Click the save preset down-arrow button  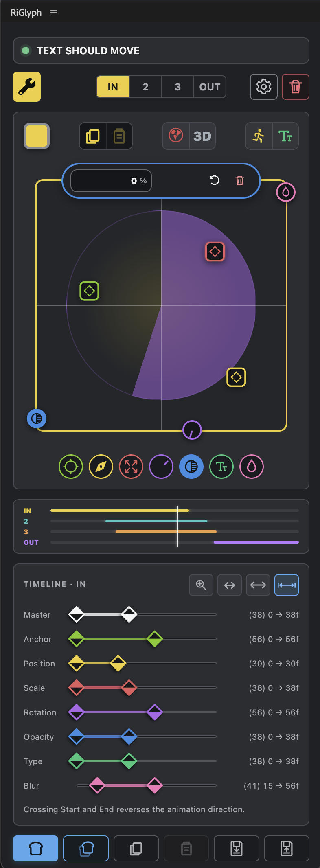pyautogui.click(x=237, y=848)
